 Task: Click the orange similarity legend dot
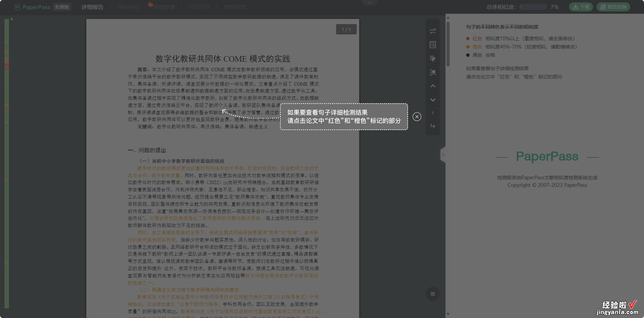(468, 47)
